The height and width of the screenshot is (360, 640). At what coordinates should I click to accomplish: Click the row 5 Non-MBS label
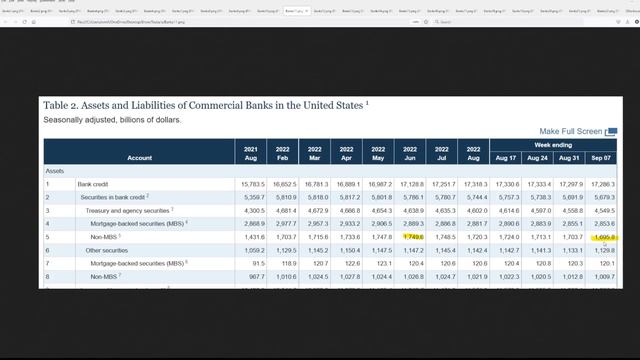pyautogui.click(x=104, y=237)
